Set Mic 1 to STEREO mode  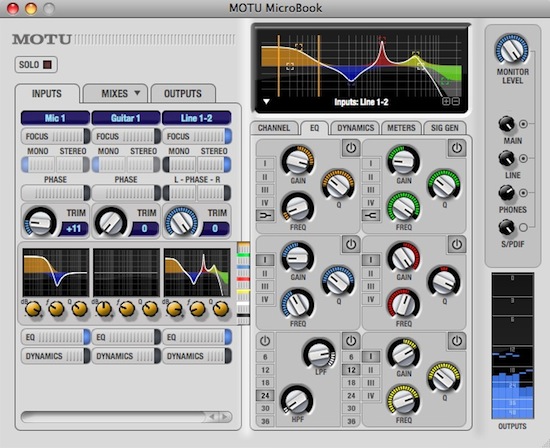(73, 164)
